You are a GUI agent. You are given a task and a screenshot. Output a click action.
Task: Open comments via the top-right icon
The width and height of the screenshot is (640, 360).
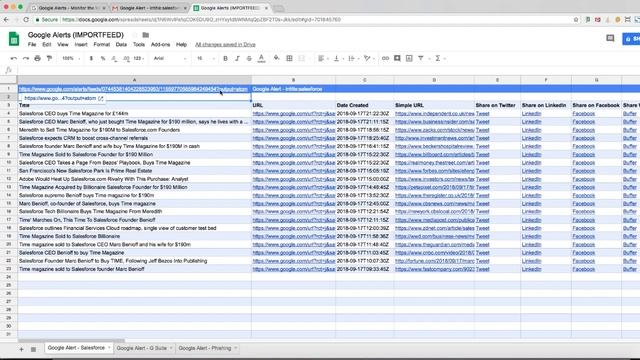(x=610, y=38)
